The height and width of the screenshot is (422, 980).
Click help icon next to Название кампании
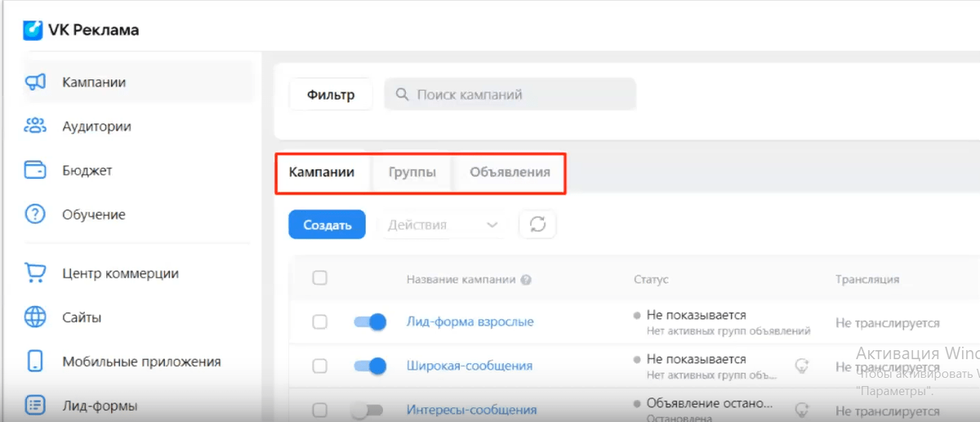[x=526, y=279]
